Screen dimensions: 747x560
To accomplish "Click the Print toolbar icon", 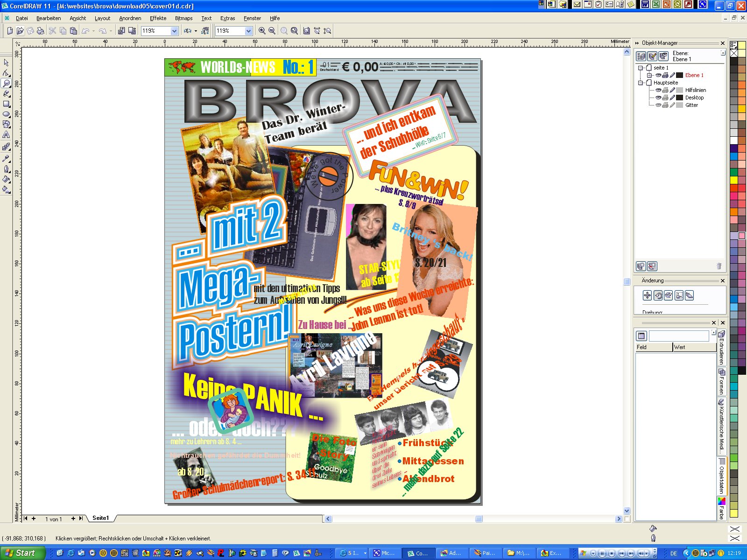I will (x=41, y=31).
